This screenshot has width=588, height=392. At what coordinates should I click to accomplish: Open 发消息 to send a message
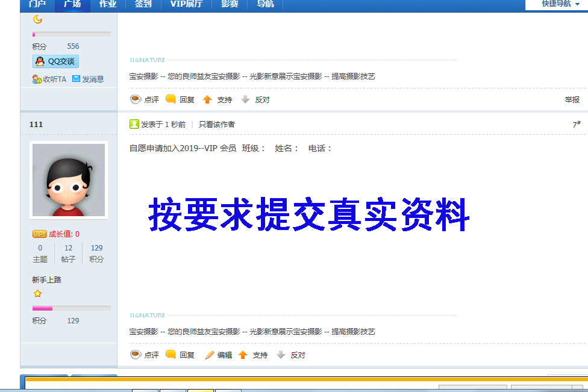tap(88, 79)
